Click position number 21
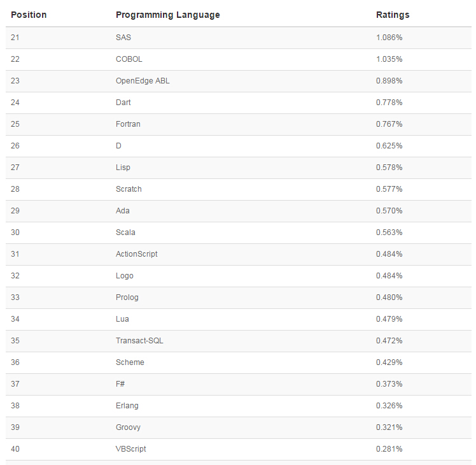 (x=15, y=38)
